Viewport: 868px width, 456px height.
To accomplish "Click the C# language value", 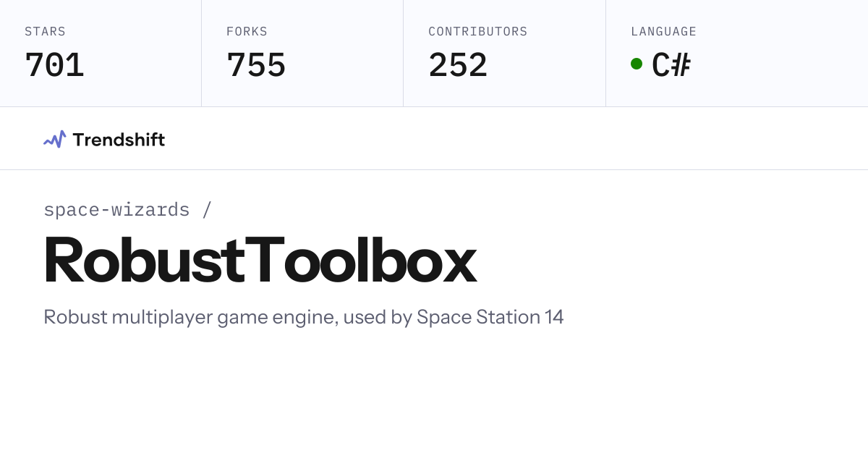I will (671, 65).
